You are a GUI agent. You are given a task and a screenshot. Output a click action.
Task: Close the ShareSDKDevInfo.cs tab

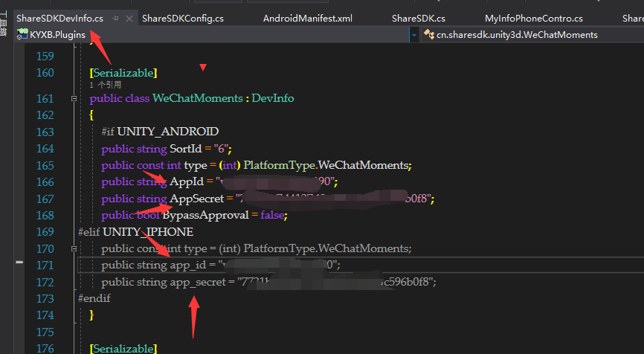128,18
